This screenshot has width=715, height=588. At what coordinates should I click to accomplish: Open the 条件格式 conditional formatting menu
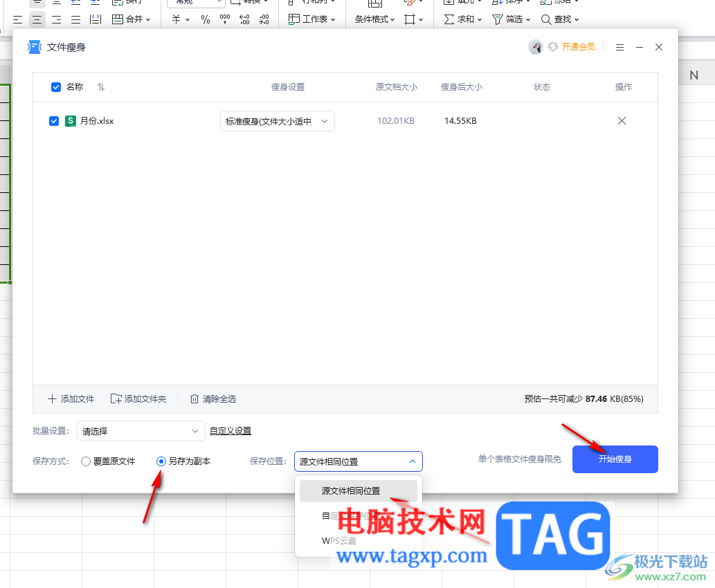[x=375, y=19]
